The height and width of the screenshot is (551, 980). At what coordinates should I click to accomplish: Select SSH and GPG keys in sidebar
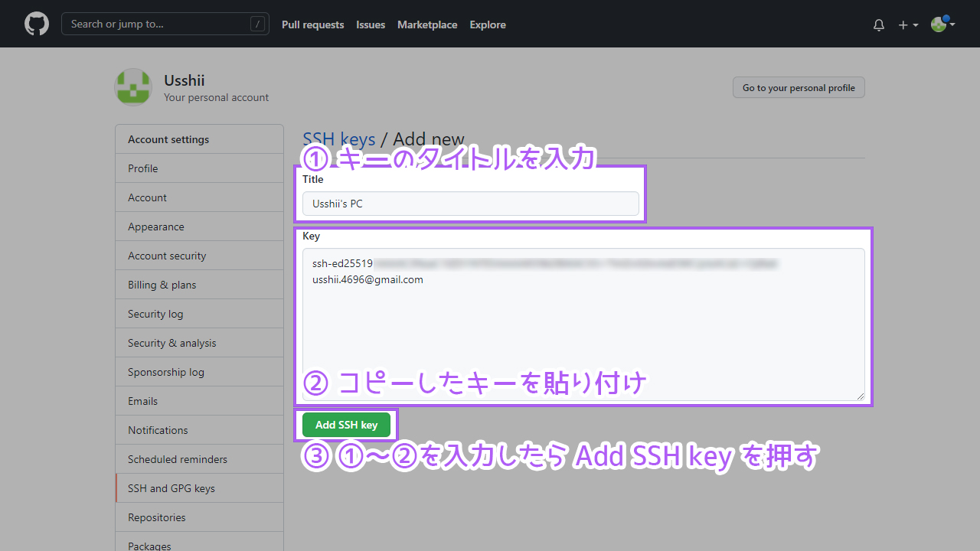[x=199, y=488]
